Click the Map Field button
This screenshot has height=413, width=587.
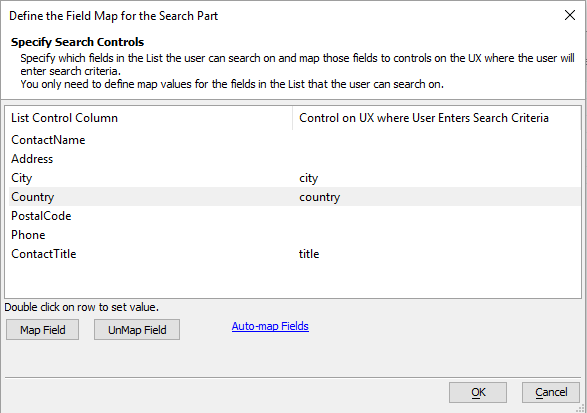click(42, 330)
